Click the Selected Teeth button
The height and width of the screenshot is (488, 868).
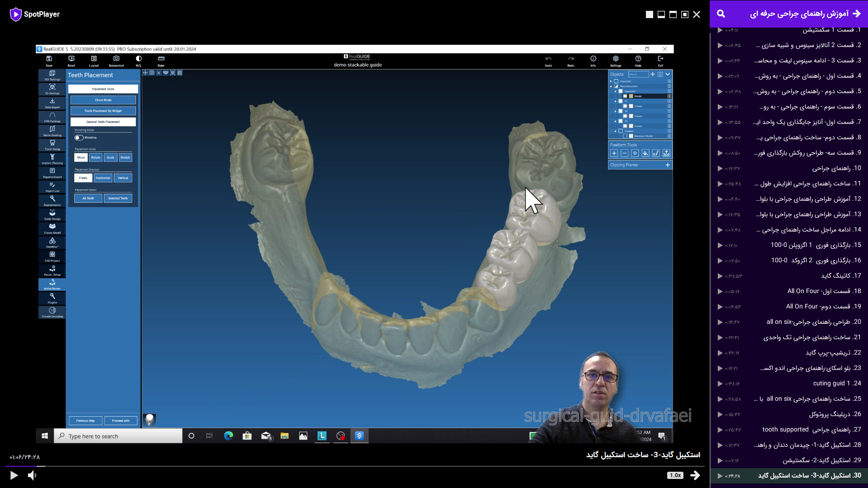pos(118,198)
